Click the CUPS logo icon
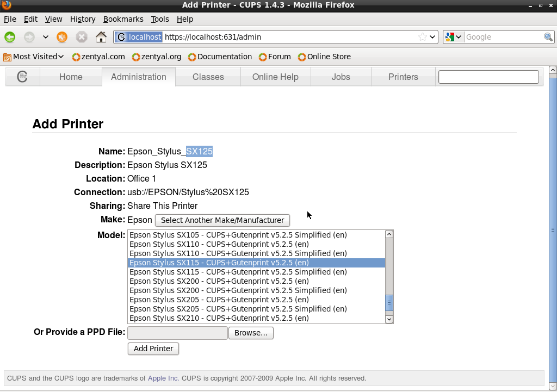The height and width of the screenshot is (392, 557). pyautogui.click(x=22, y=77)
